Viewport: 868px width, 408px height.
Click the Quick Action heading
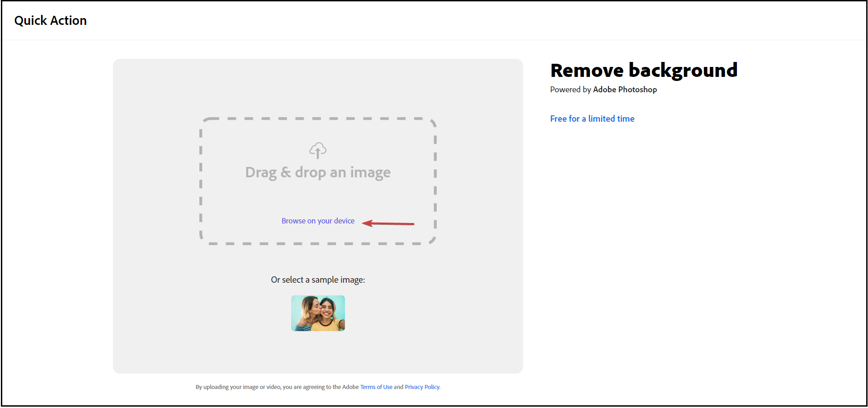pyautogui.click(x=51, y=20)
